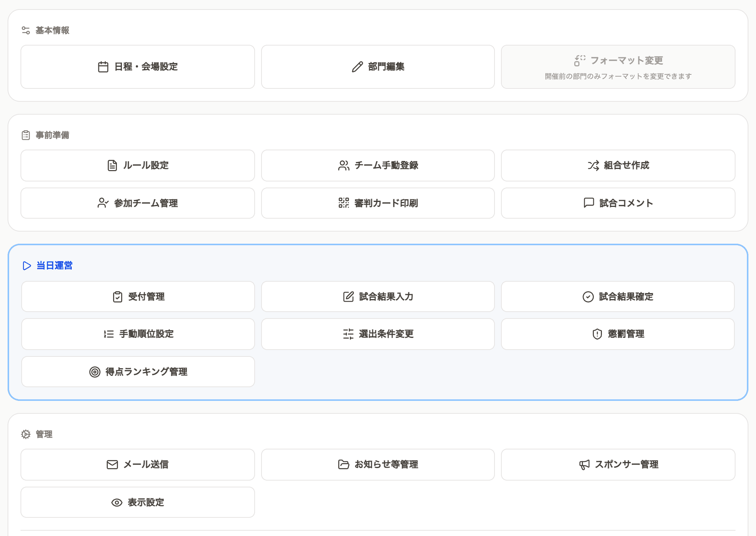Click the envelope icon on メール送信

click(x=112, y=465)
